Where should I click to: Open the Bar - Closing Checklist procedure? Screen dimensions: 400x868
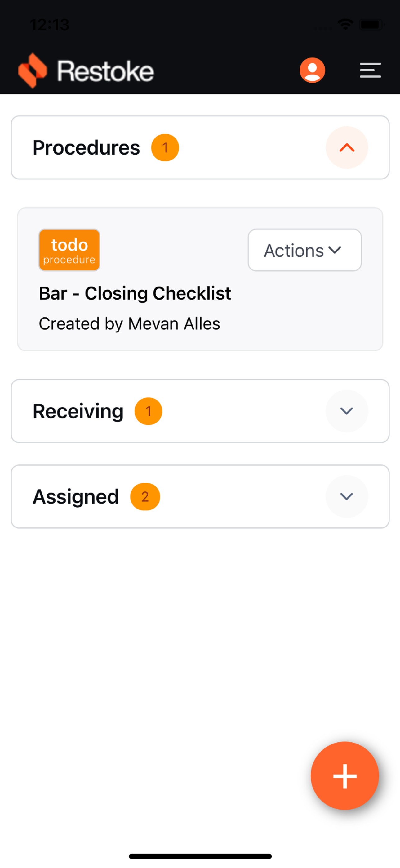pyautogui.click(x=135, y=293)
